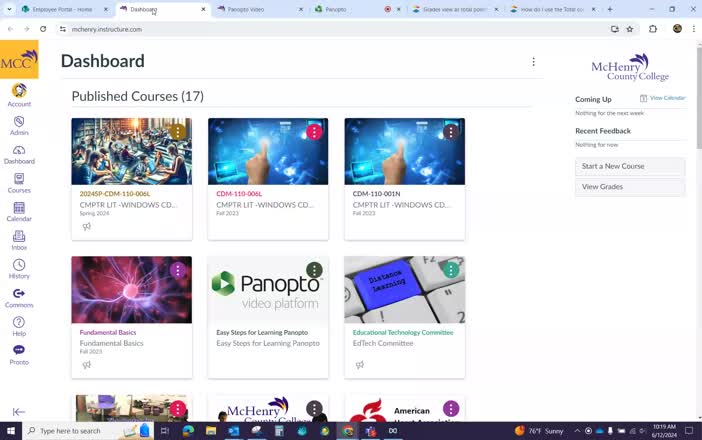The width and height of the screenshot is (702, 440).
Task: Click View Grades button
Action: tap(630, 187)
